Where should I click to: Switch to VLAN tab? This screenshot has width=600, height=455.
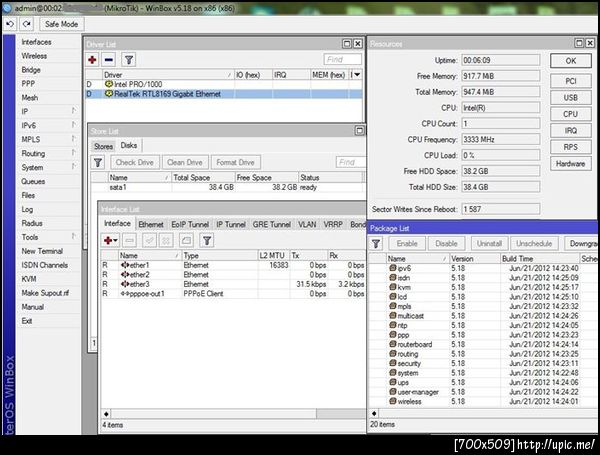(x=307, y=225)
